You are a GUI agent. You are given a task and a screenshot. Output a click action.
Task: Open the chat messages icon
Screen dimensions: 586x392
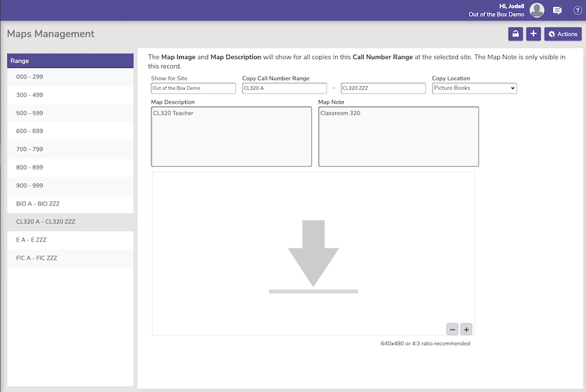click(558, 10)
